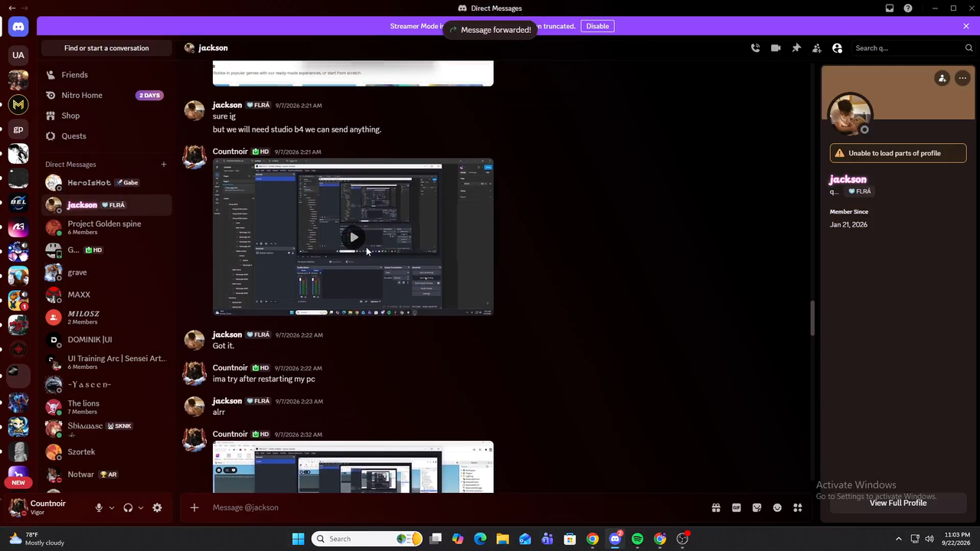Open Quests
The width and height of the screenshot is (980, 551).
pyautogui.click(x=106, y=136)
